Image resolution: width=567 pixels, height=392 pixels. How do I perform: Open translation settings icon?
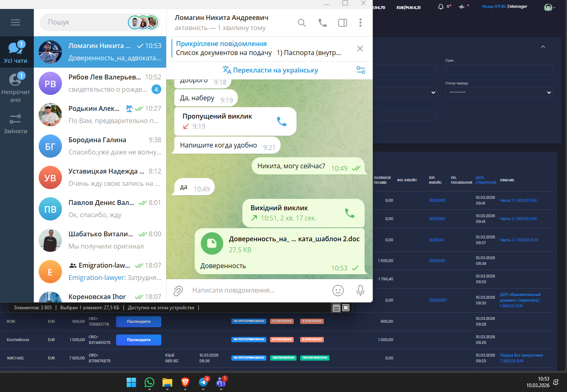[361, 70]
